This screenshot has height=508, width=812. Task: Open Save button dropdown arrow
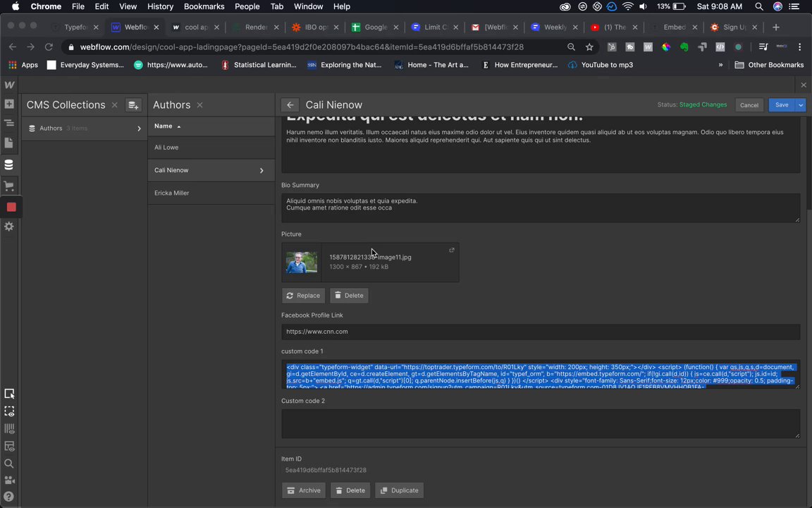[x=801, y=104]
